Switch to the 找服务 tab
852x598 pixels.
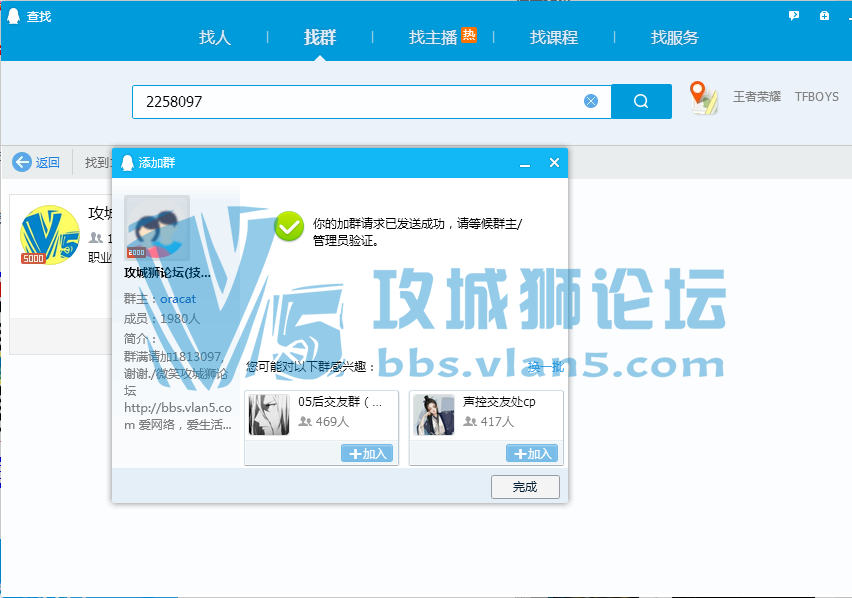[674, 37]
